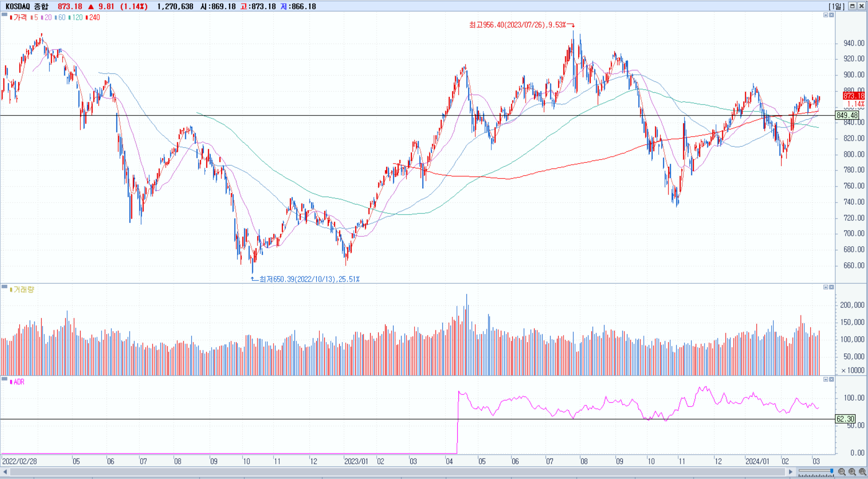Viewport: 868px width, 479px height.
Task: Click the [1일] period label
Action: tap(837, 6)
